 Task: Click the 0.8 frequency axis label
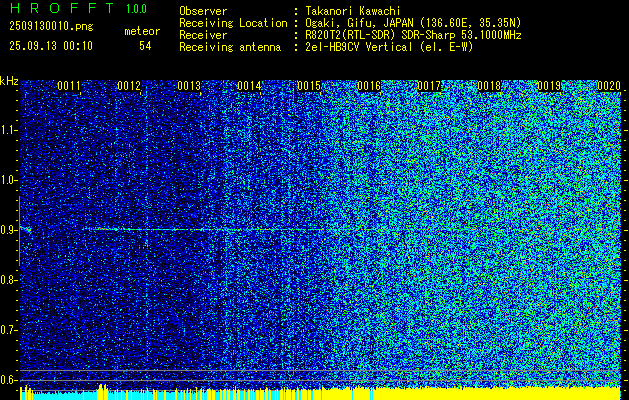7,280
